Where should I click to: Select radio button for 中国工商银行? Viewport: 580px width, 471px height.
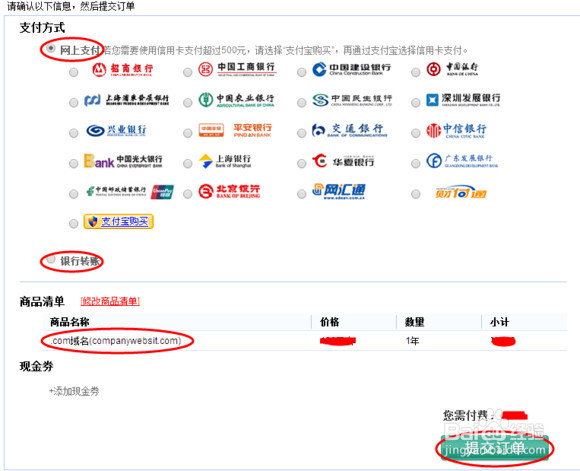point(188,72)
